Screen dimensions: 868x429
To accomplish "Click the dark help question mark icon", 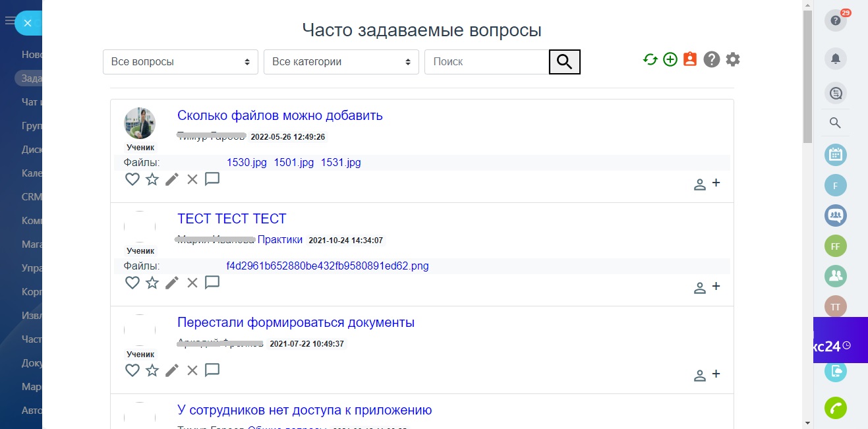I will point(711,60).
